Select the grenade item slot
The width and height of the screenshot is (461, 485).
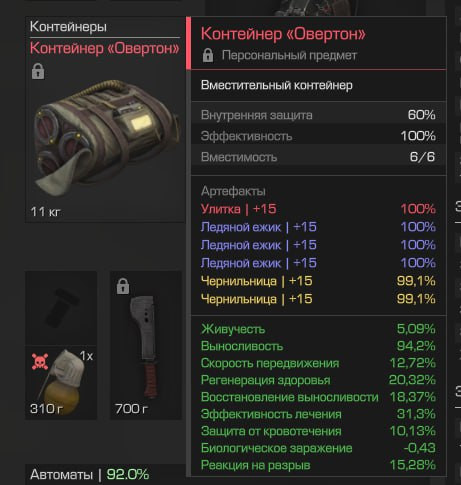tap(61, 382)
